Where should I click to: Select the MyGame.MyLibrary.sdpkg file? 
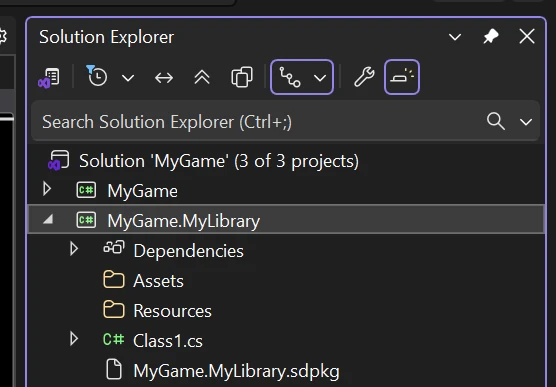point(236,371)
